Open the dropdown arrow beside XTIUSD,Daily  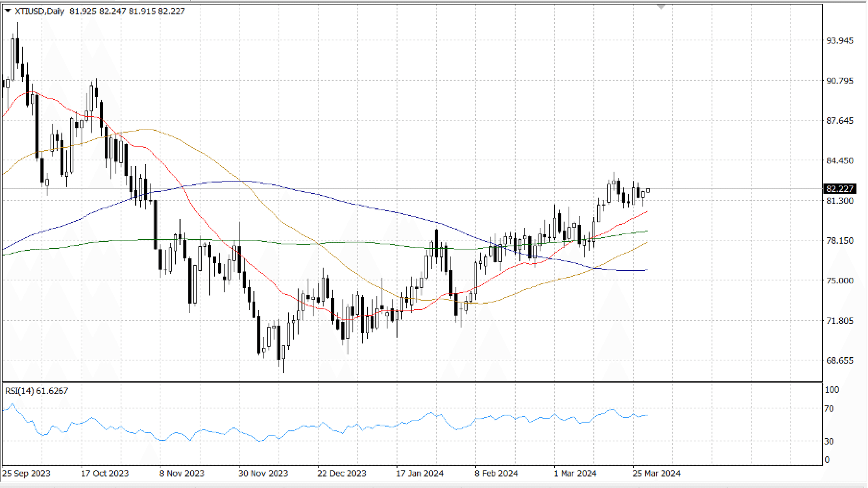click(8, 11)
